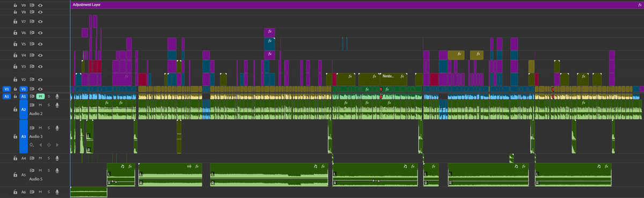The height and width of the screenshot is (198, 644).
Task: Toggle track targeting for V1
Action: tap(23, 89)
